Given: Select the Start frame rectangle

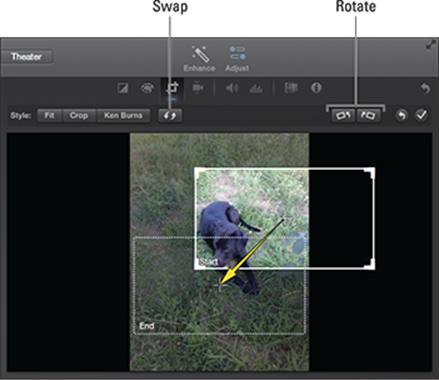Looking at the screenshot, I should (x=284, y=218).
